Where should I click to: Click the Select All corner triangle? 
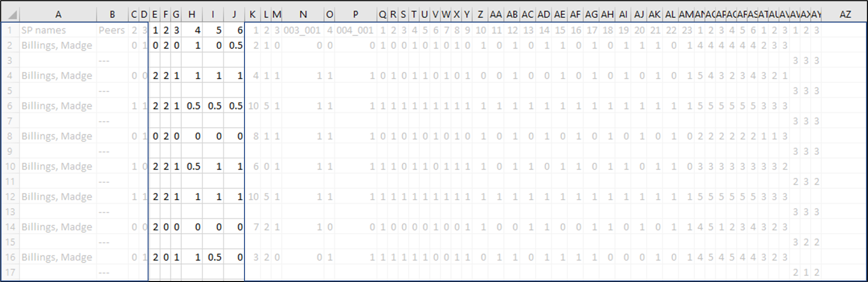[10, 15]
